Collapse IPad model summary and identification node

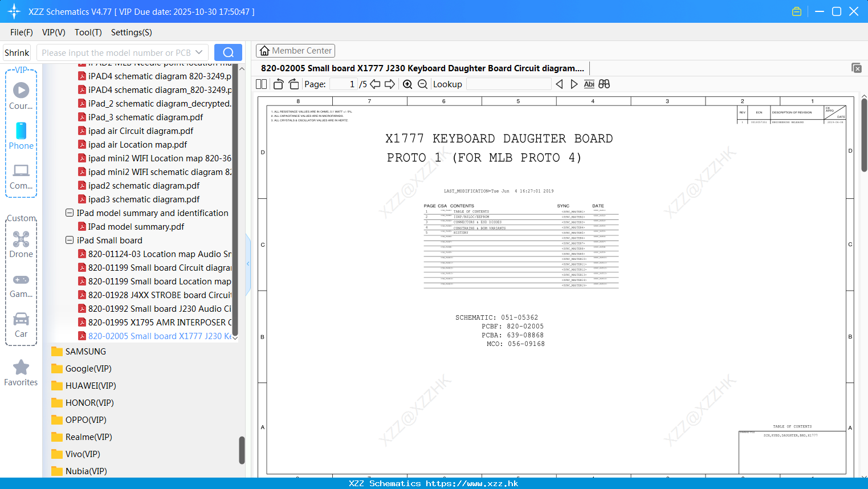[70, 213]
